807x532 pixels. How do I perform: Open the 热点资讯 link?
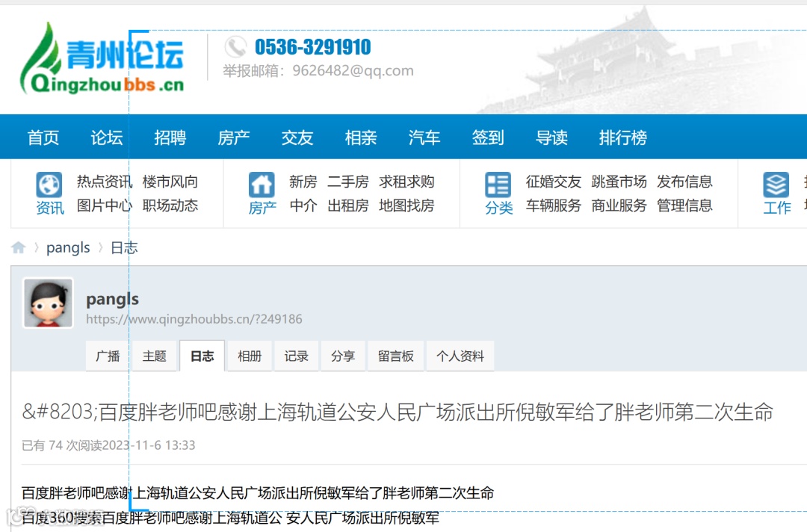point(105,182)
